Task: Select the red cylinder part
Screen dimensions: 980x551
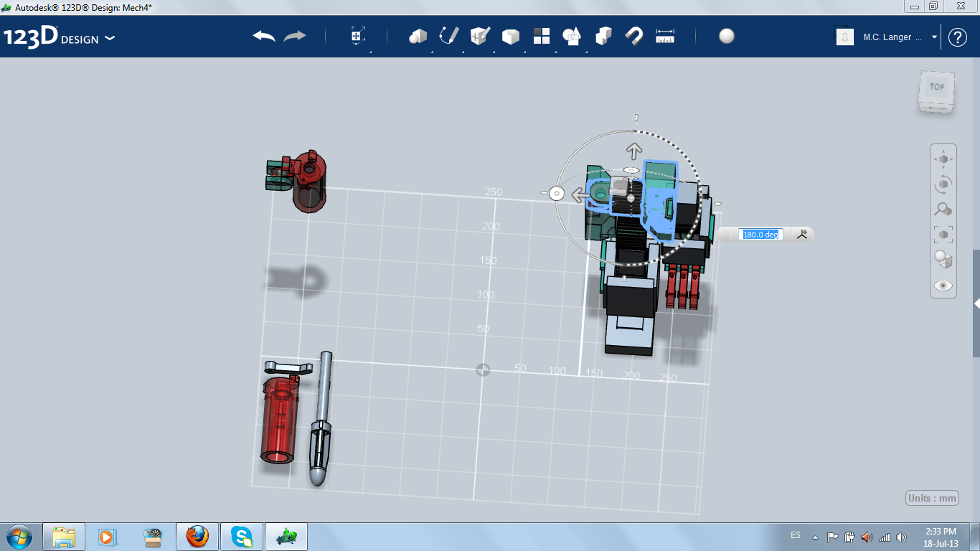Action: click(x=280, y=420)
